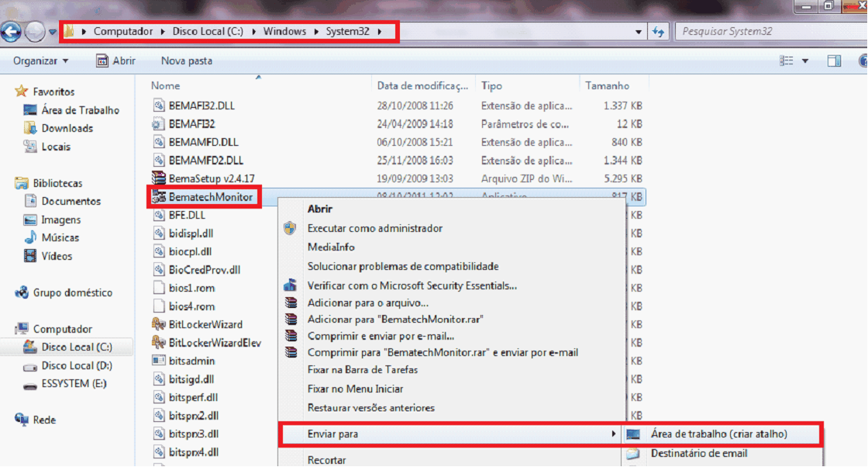Click the Nova pasta button
This screenshot has width=868, height=467.
point(186,61)
